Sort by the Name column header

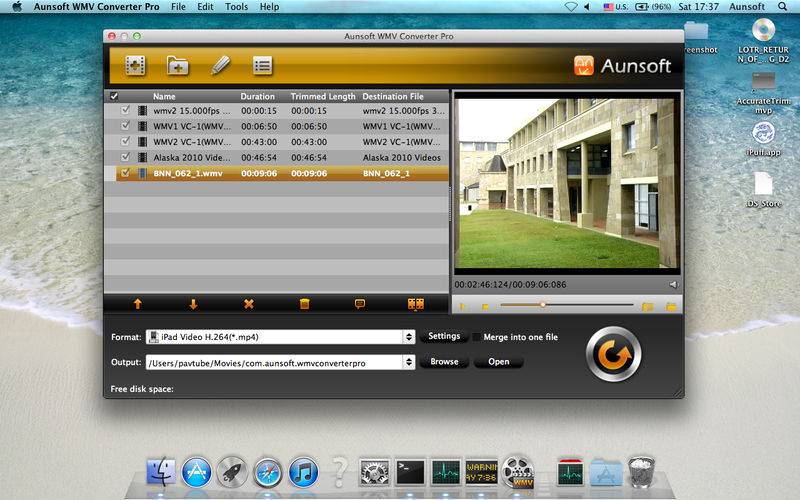(164, 96)
